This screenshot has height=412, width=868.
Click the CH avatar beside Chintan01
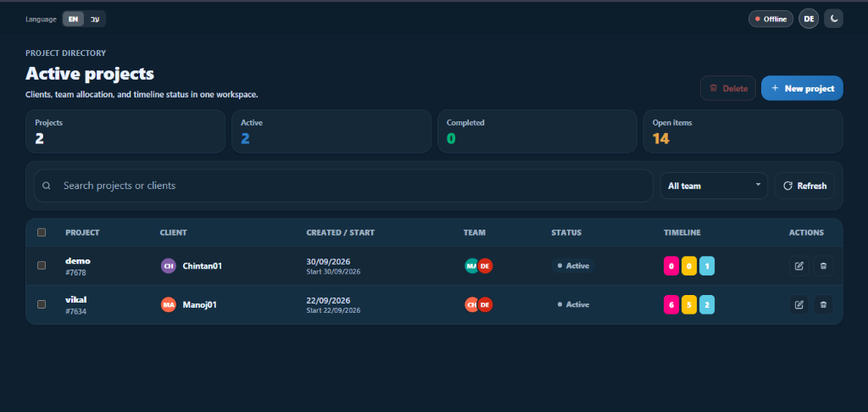tap(169, 266)
